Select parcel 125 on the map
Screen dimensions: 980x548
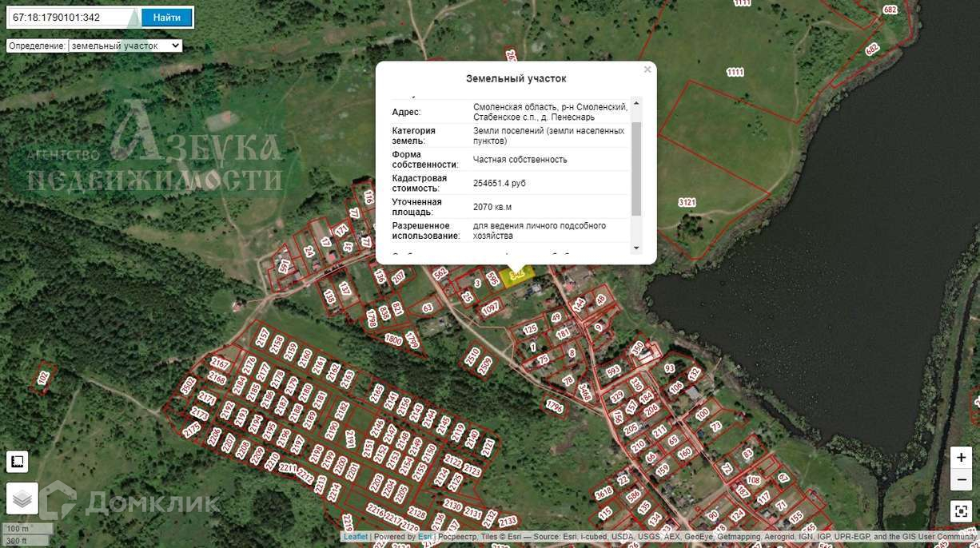[x=531, y=329]
